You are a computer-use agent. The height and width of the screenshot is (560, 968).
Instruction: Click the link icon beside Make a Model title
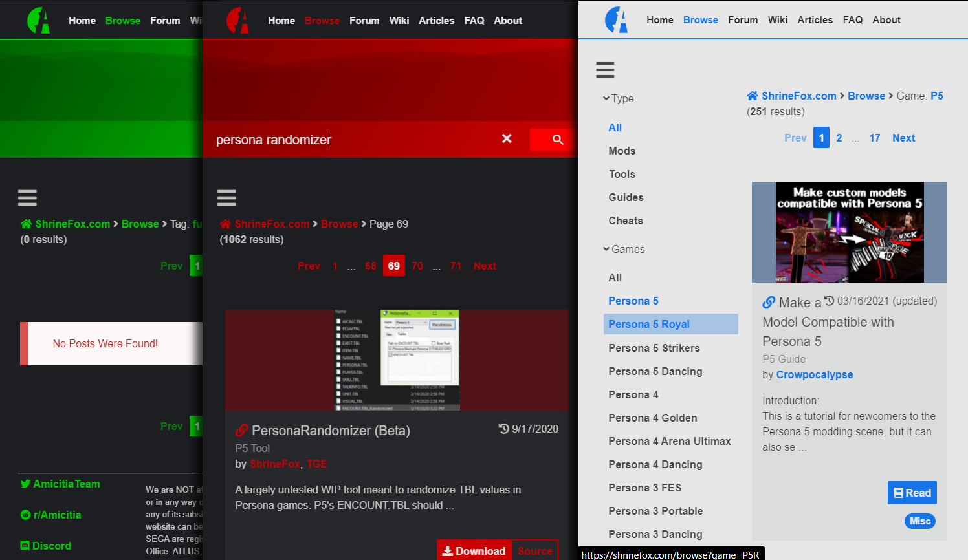pyautogui.click(x=769, y=303)
